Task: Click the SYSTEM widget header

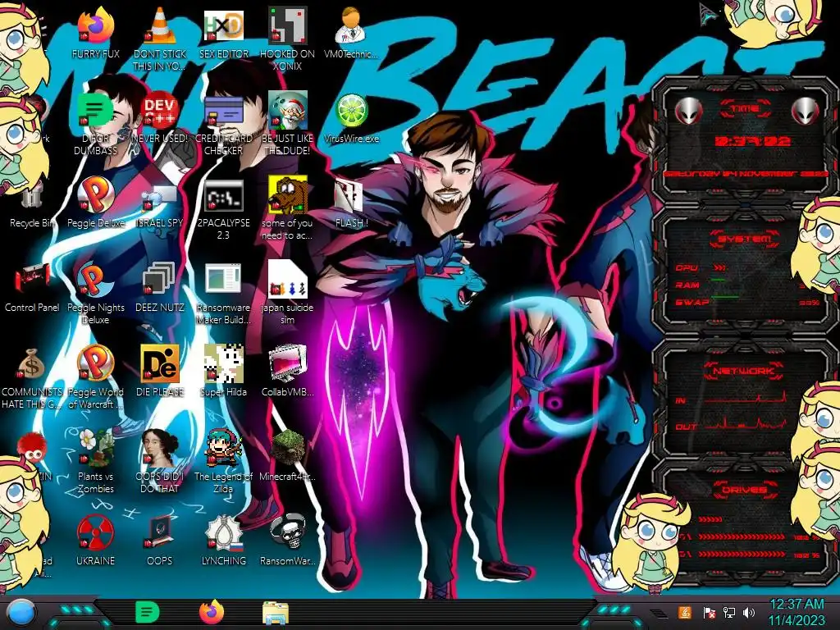Action: (x=744, y=239)
